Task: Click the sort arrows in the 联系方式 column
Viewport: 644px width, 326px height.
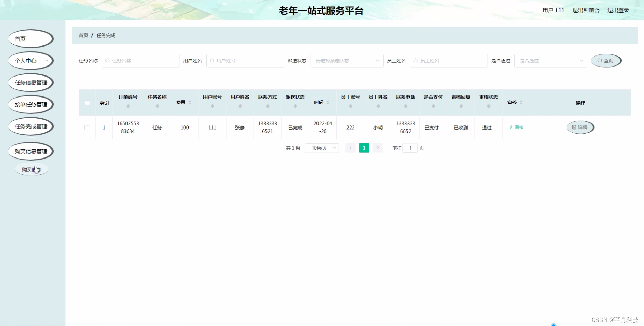Action: 268,106
